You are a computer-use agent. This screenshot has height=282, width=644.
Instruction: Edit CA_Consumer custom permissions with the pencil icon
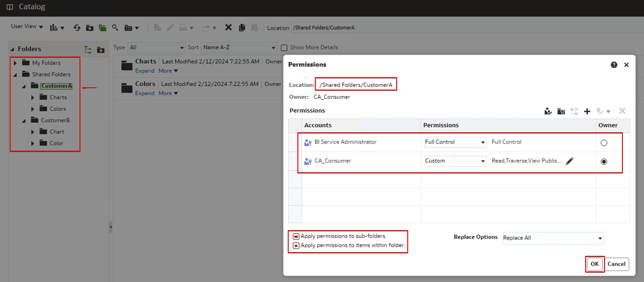click(570, 161)
